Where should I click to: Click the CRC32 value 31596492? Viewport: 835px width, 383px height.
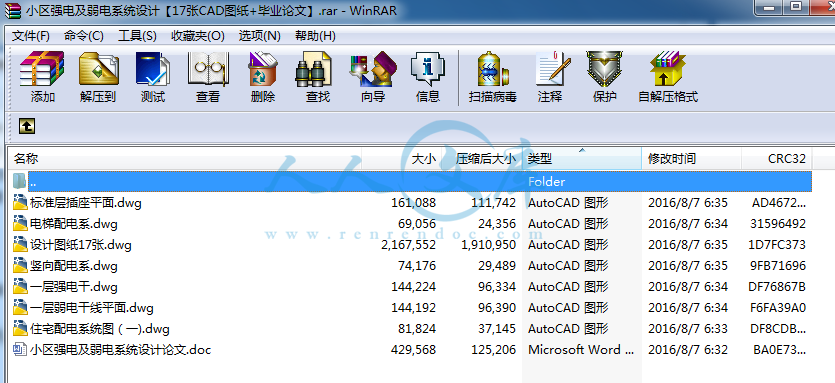point(777,224)
